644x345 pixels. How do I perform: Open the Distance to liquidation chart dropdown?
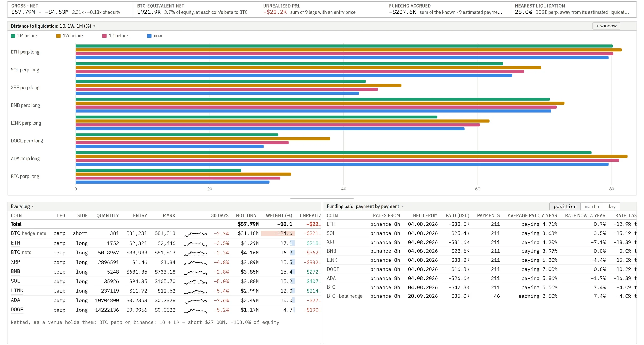coord(53,26)
